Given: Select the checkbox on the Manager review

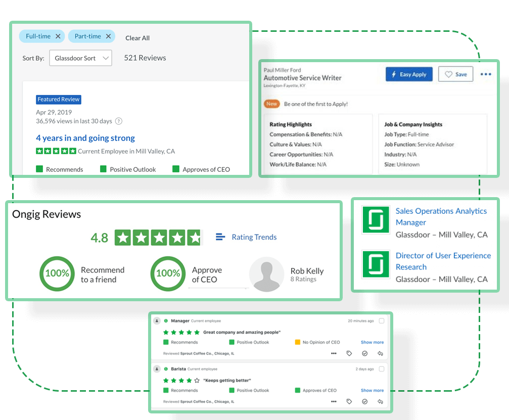Looking at the screenshot, I should point(382,320).
